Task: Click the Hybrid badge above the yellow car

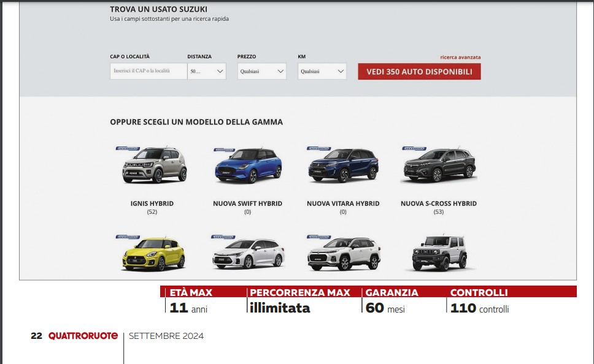Action: coord(128,237)
